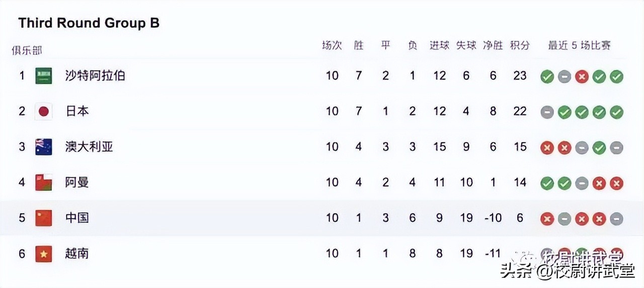Viewport: 644px width, 288px height.
Task: Click the 场次 column header
Action: click(332, 45)
